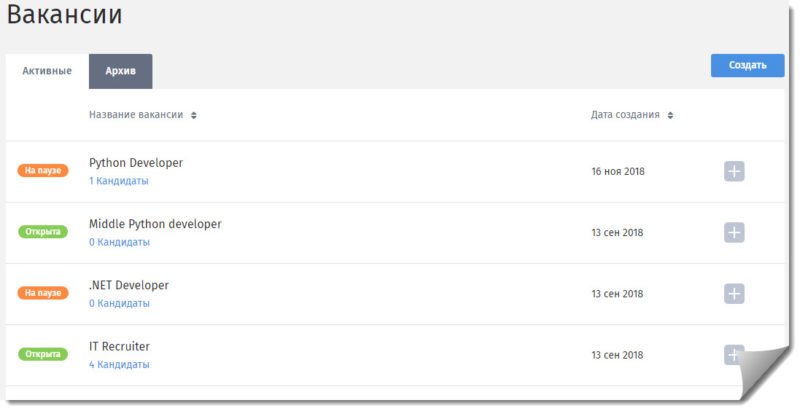The image size is (800, 411).
Task: Click the plus icon for .NET Developer vacancy
Action: click(x=734, y=293)
